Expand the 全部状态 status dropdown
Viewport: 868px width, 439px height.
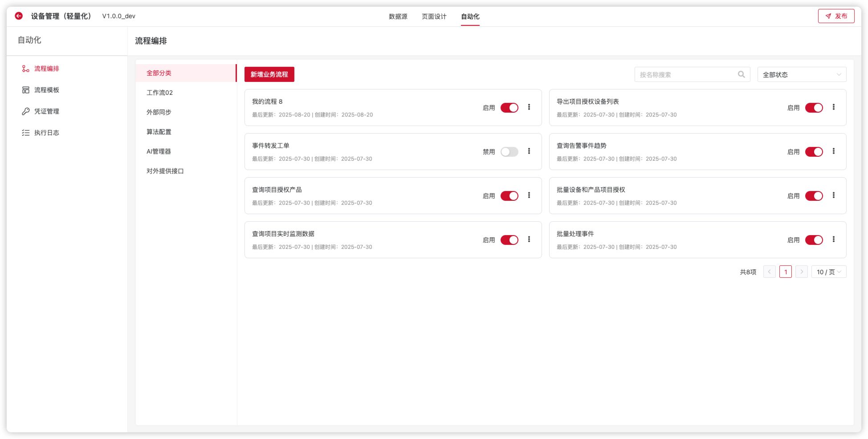[801, 75]
